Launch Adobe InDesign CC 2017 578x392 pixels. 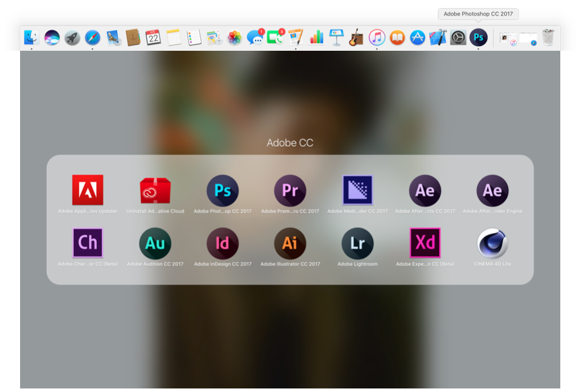coord(223,243)
